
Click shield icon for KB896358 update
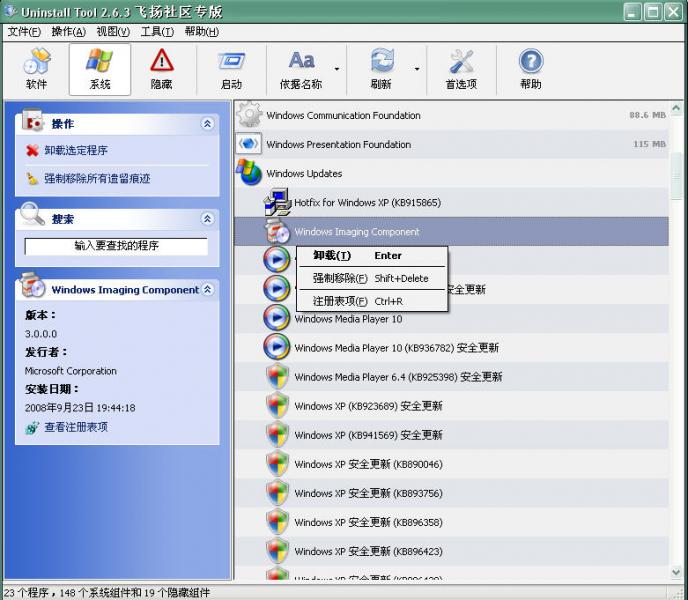click(277, 521)
